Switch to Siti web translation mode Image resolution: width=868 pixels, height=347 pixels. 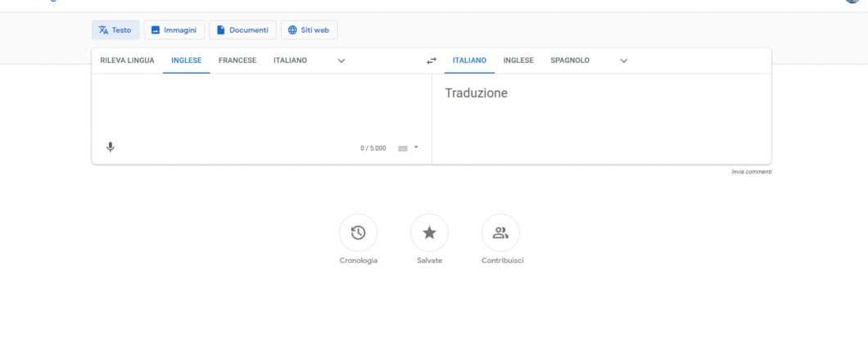(309, 30)
